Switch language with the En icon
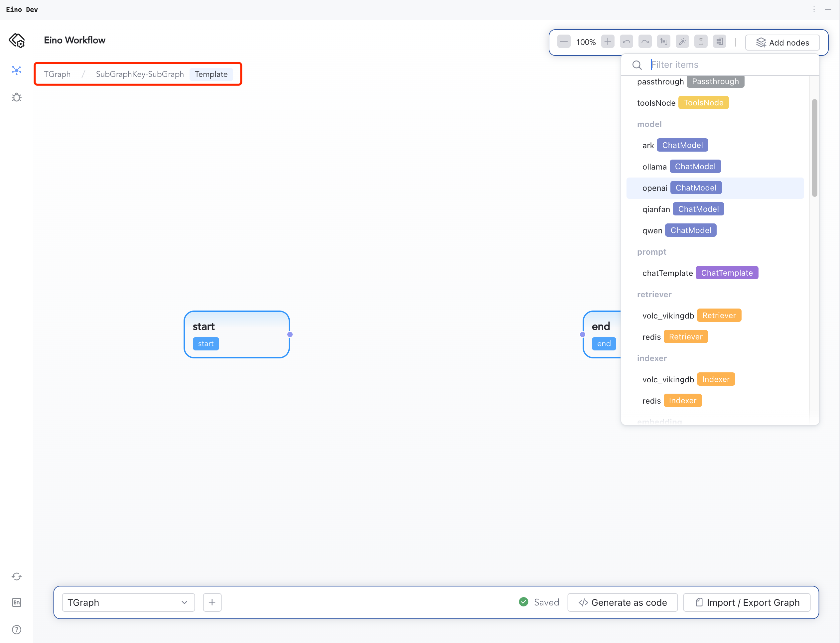 [17, 602]
